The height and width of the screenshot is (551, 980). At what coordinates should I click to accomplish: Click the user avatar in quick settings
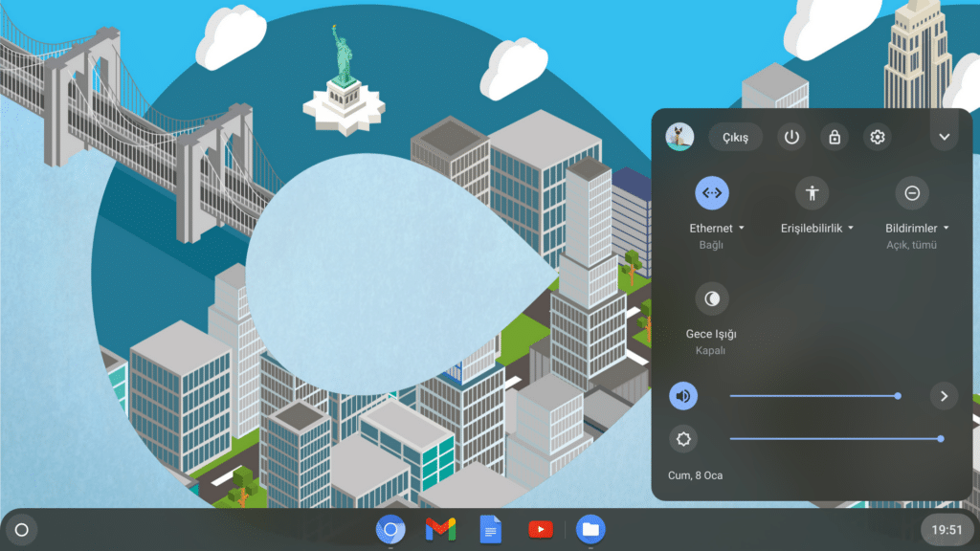pyautogui.click(x=679, y=137)
